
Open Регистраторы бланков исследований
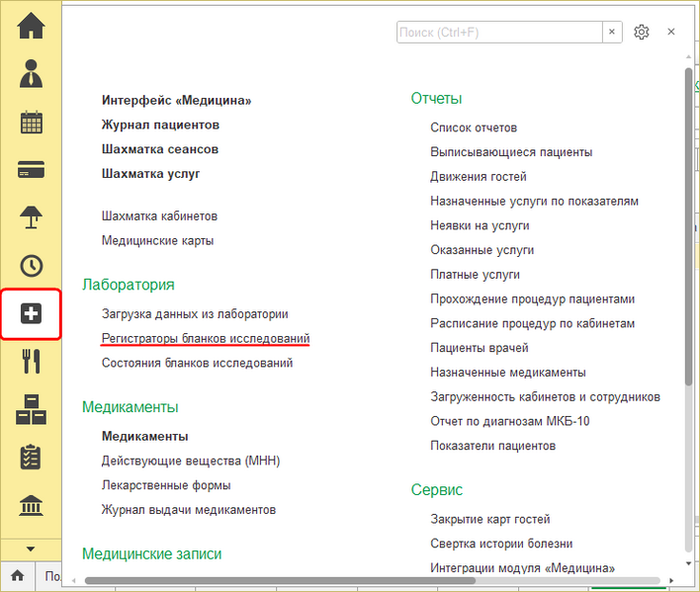click(206, 339)
